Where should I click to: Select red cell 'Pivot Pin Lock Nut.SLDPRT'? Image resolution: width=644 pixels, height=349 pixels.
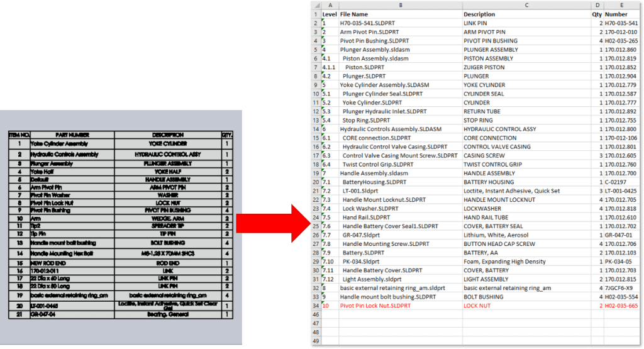point(401,306)
